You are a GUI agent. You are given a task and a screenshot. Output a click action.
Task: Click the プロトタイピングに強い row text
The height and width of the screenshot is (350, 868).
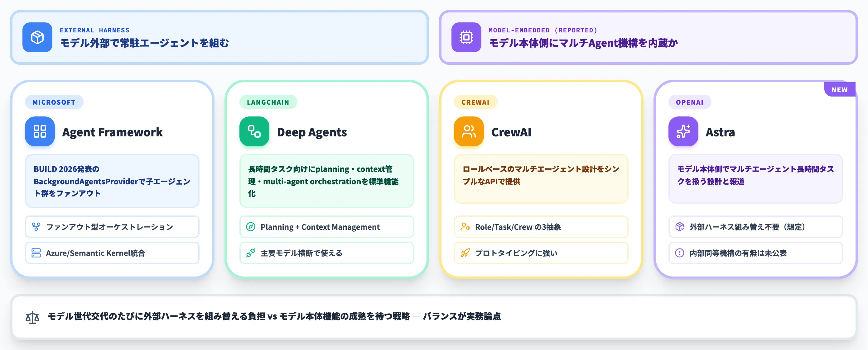[516, 253]
